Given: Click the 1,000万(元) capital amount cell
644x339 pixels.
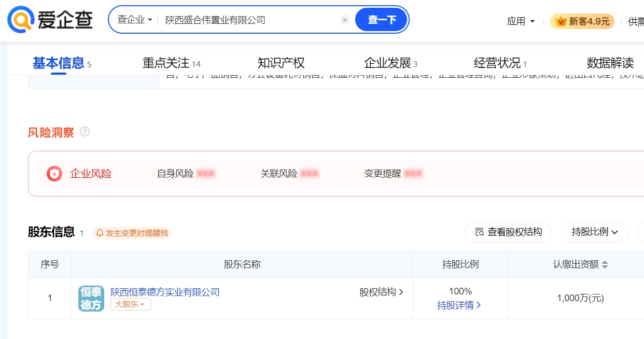Looking at the screenshot, I should coord(580,298).
